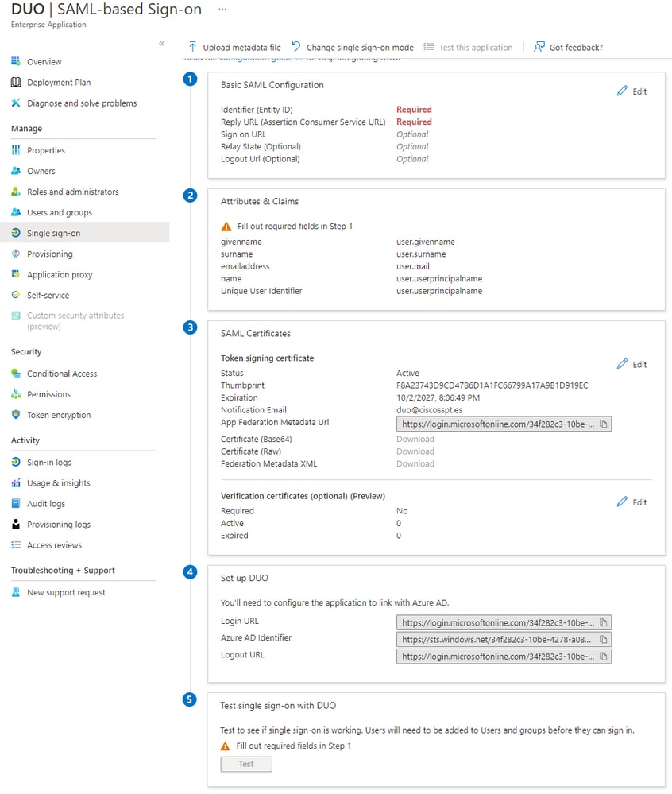
Task: Click Got feedback? in the toolbar
Action: (x=568, y=47)
